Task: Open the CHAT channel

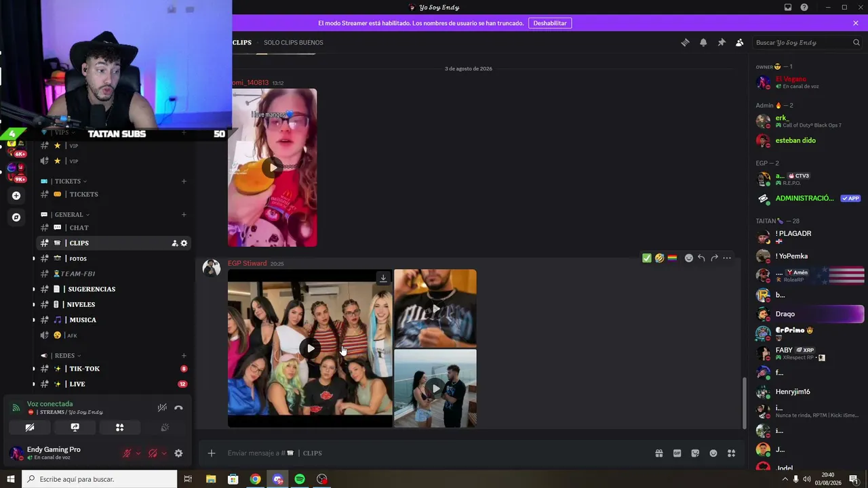Action: click(x=114, y=228)
